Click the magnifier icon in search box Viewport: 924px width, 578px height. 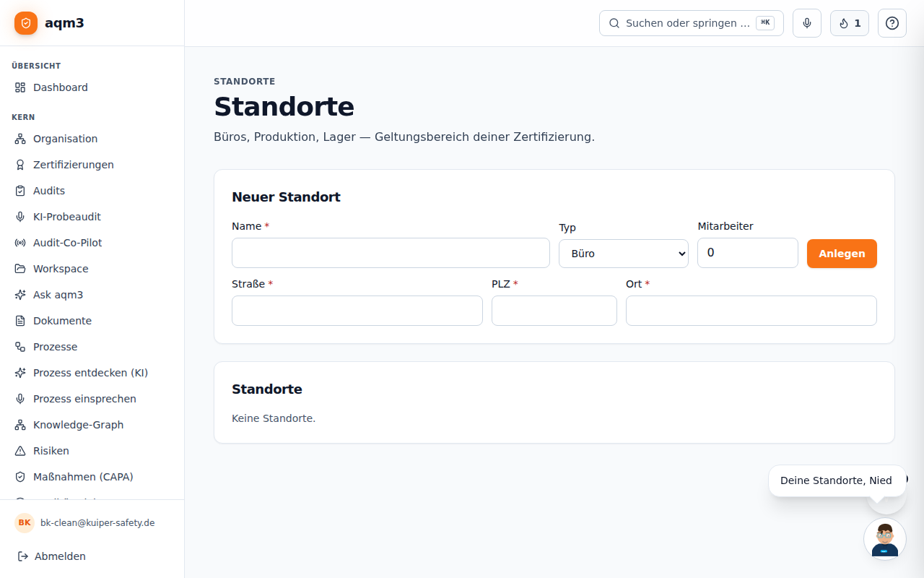pos(614,23)
